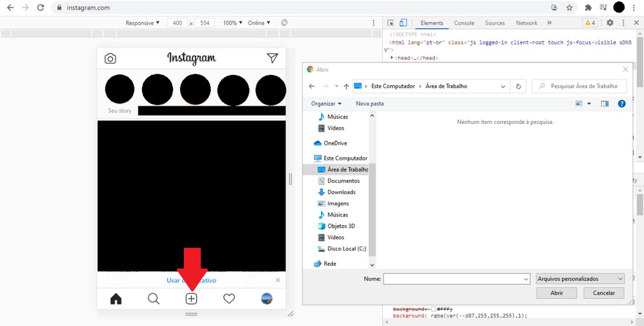Click 'Este Computador' in the path bar

(393, 86)
